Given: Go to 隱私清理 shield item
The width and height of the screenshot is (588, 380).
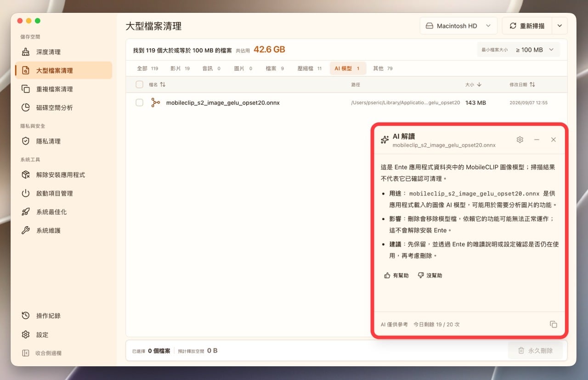Looking at the screenshot, I should pos(63,141).
